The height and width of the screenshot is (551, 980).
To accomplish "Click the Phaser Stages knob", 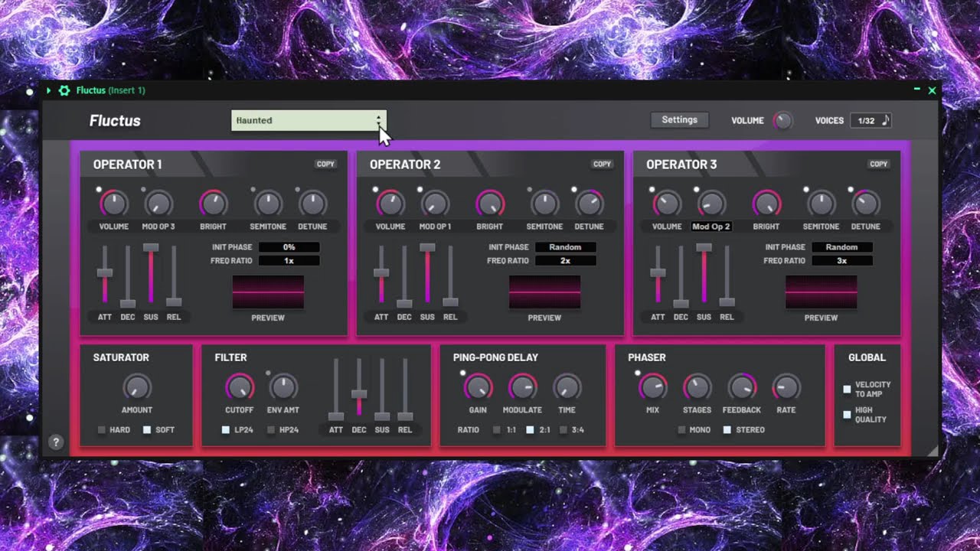I will pyautogui.click(x=697, y=387).
